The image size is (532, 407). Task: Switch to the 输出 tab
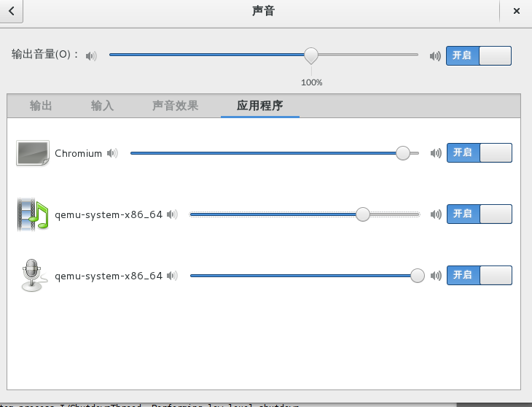coord(41,106)
